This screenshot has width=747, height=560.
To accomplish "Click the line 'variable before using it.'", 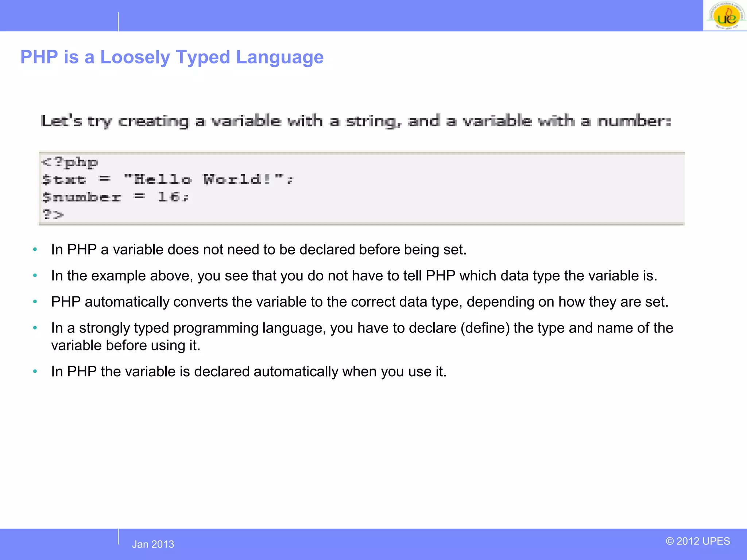I will pos(126,346).
